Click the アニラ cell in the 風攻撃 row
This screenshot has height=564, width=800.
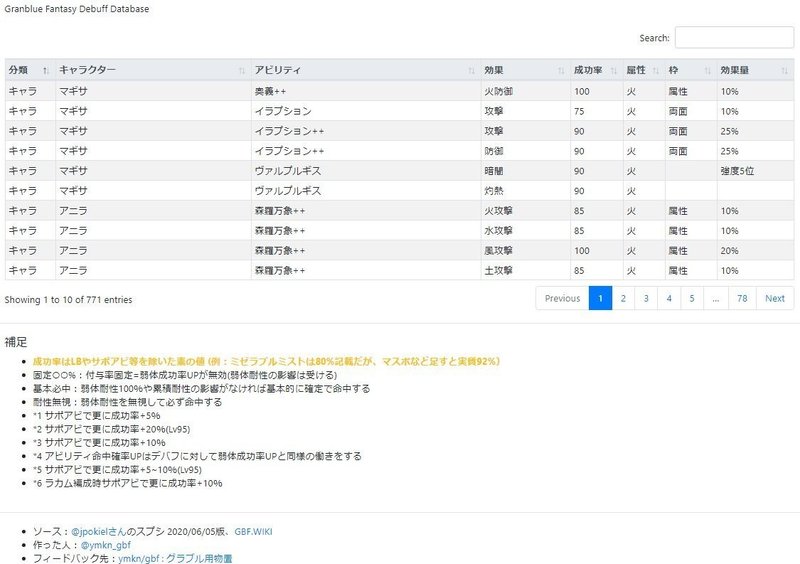click(x=153, y=251)
